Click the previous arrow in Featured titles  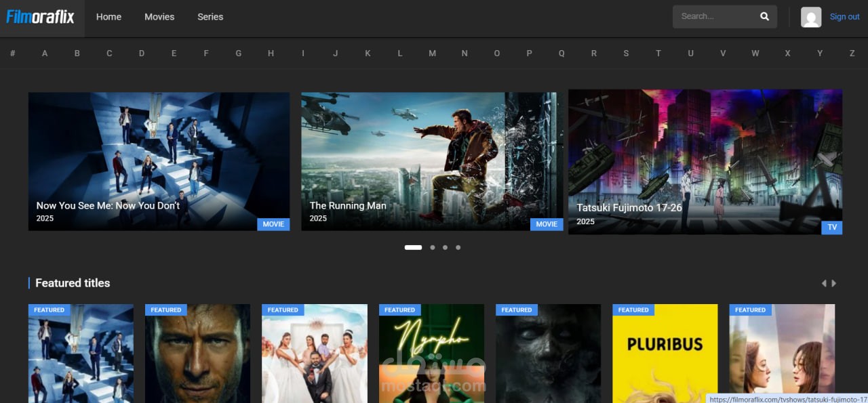(x=824, y=283)
